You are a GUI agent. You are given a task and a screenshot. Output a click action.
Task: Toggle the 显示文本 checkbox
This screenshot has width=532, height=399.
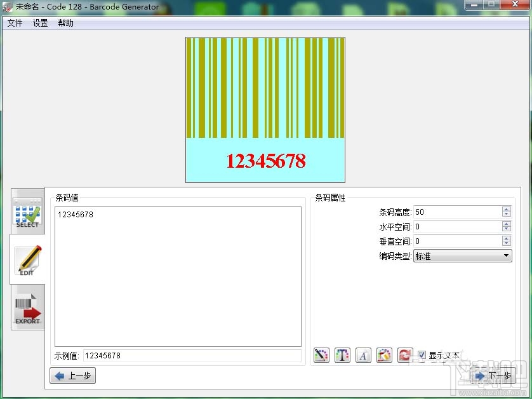(420, 355)
